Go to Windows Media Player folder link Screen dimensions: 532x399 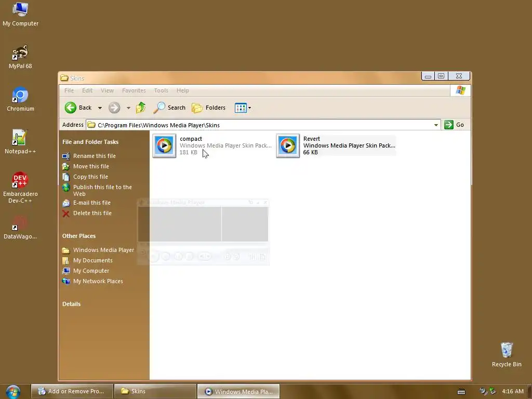pos(103,250)
